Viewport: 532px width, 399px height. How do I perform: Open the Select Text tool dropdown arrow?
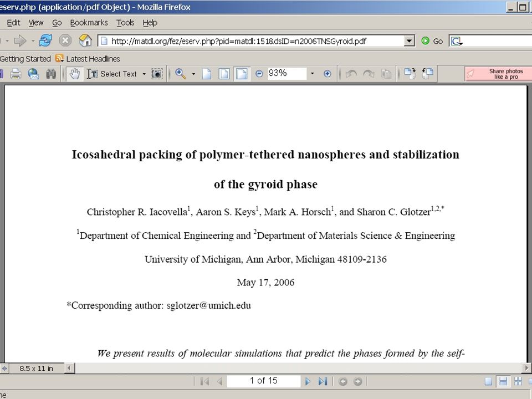coord(144,74)
